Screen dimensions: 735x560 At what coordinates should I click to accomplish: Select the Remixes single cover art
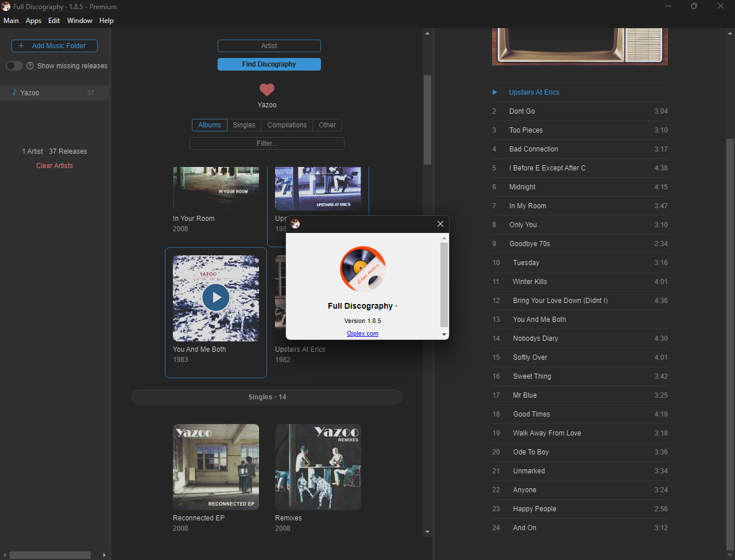[x=318, y=467]
